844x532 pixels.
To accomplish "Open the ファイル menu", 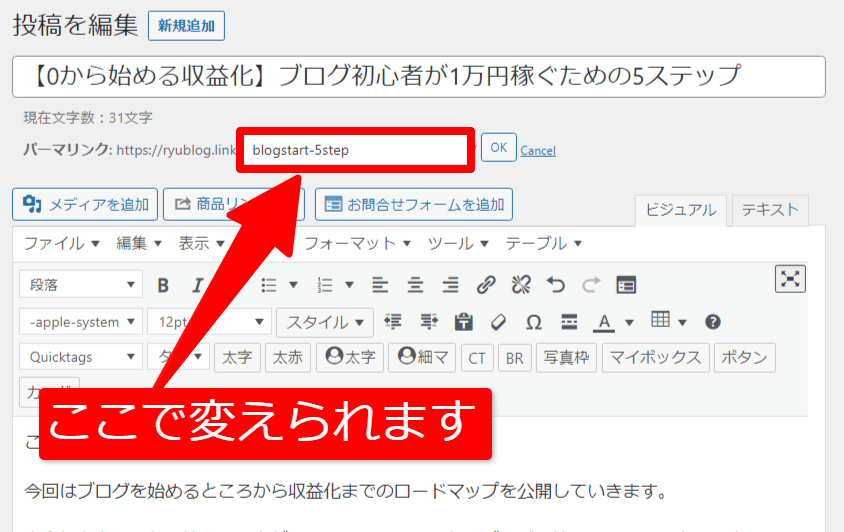I will (x=61, y=243).
